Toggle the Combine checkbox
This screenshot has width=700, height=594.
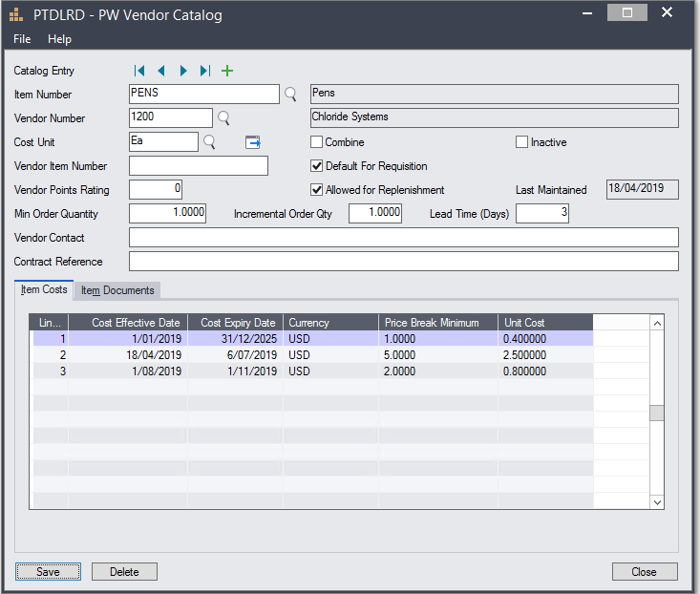tap(316, 142)
